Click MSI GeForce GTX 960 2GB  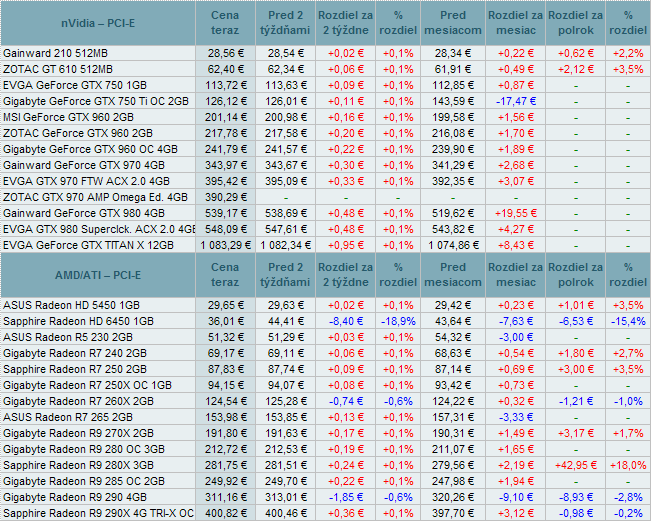coord(69,117)
